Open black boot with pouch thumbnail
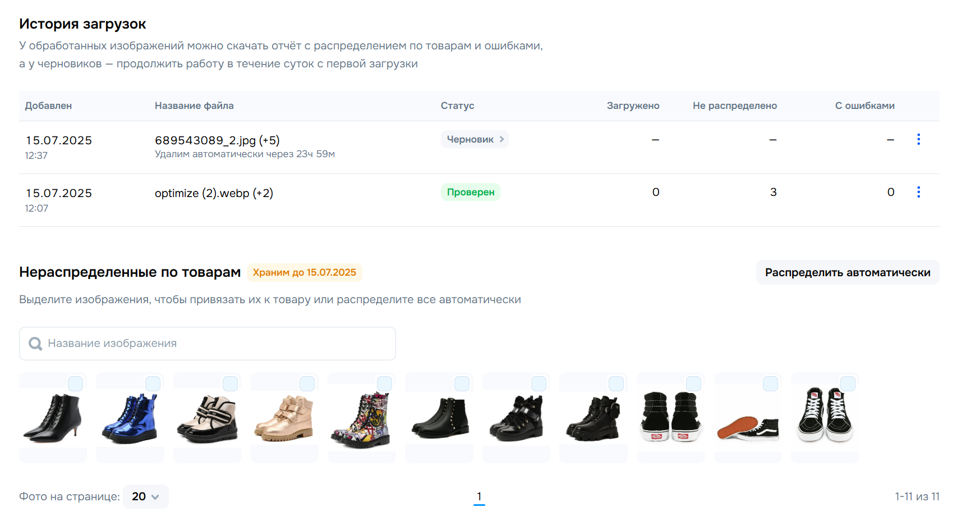This screenshot has height=516, width=980. click(x=593, y=418)
